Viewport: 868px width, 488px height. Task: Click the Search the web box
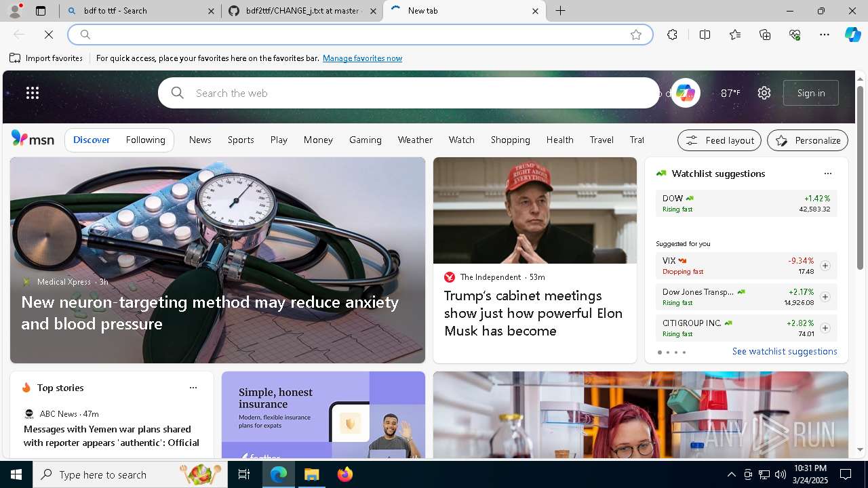click(x=408, y=93)
